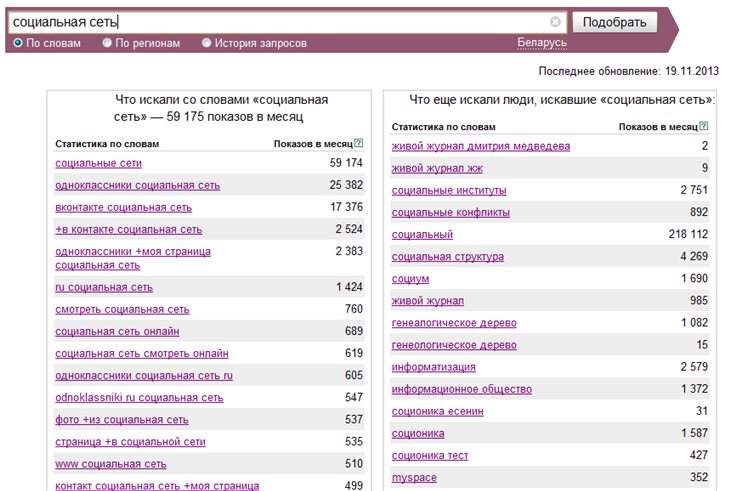Open 'генеалогическое дерево' link
The height and width of the screenshot is (491, 734).
pos(454,322)
